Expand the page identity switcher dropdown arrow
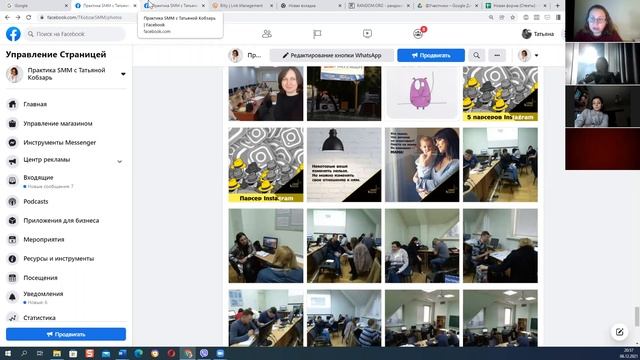 (536, 55)
